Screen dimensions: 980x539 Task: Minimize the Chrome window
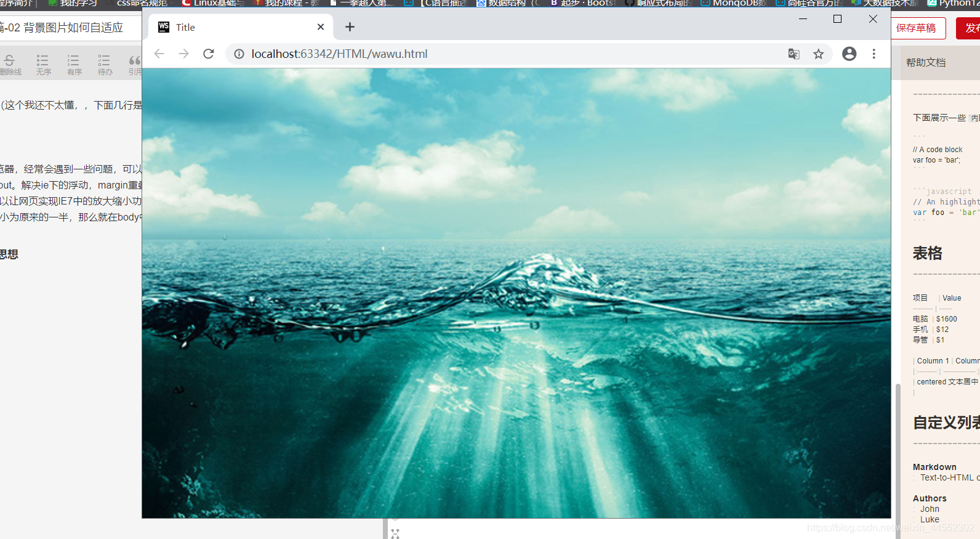click(803, 19)
